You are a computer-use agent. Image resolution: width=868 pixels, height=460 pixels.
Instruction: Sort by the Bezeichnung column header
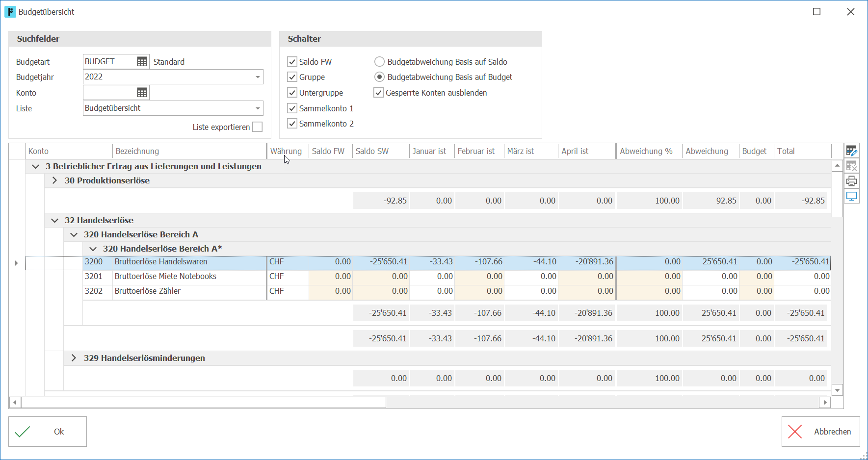pyautogui.click(x=189, y=151)
